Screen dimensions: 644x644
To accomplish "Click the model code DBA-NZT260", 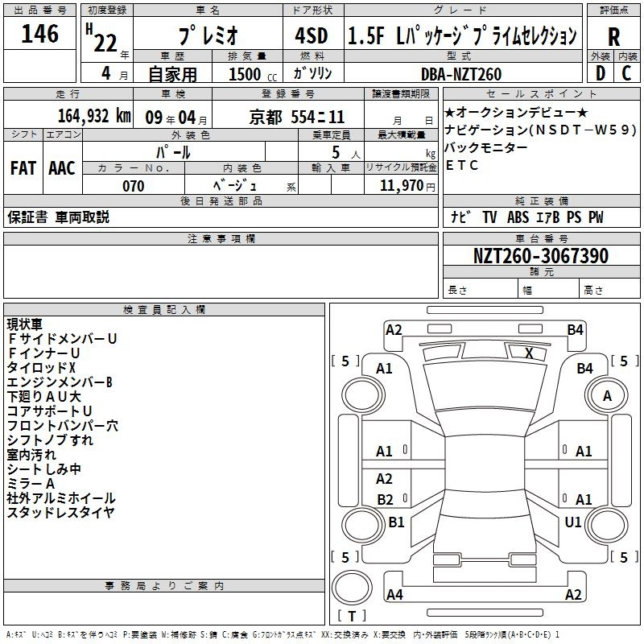I will coord(461,74).
